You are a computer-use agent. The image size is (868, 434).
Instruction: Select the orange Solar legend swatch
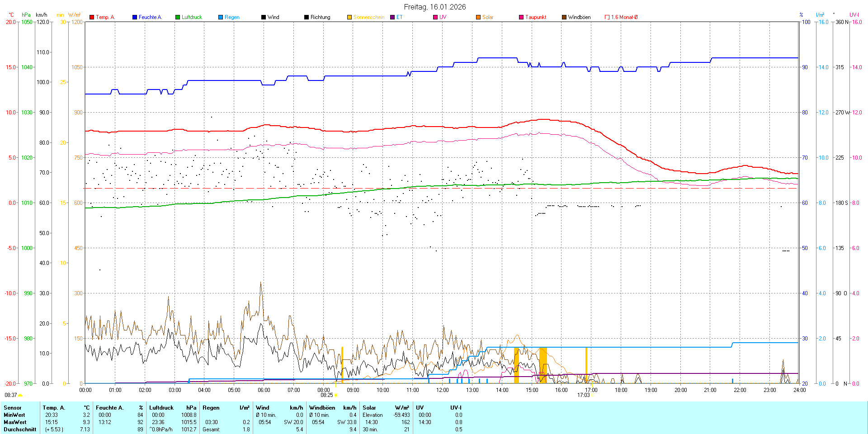(478, 17)
